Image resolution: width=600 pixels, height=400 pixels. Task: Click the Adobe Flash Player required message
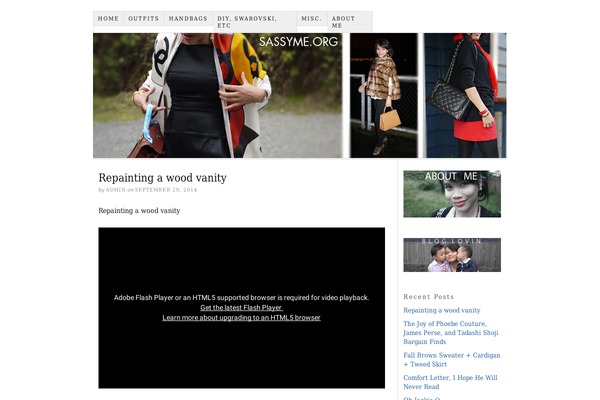(x=241, y=297)
